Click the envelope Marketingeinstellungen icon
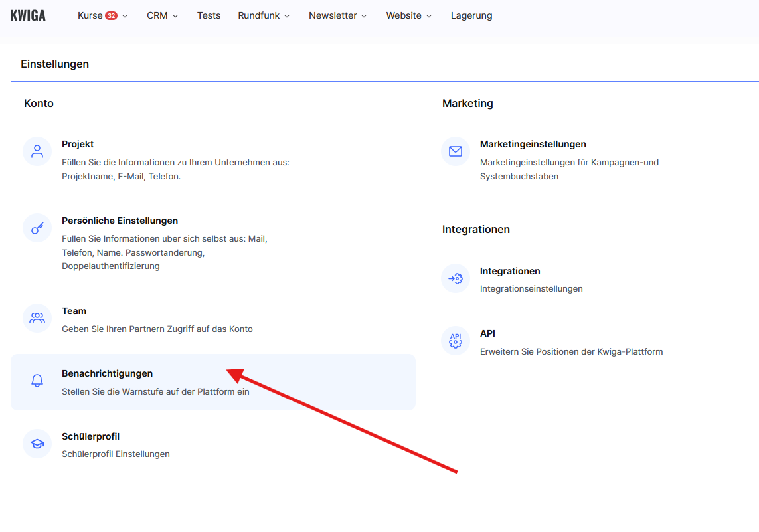 (456, 151)
